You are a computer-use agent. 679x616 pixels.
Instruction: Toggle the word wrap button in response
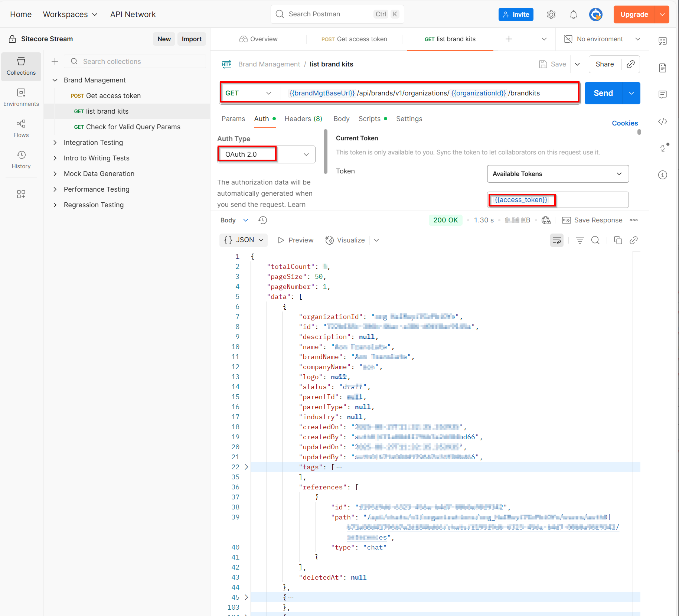tap(556, 240)
